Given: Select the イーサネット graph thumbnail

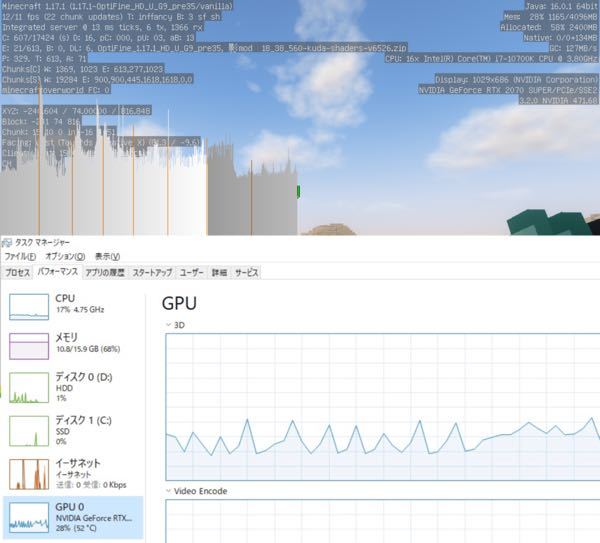Looking at the screenshot, I should 29,475.
